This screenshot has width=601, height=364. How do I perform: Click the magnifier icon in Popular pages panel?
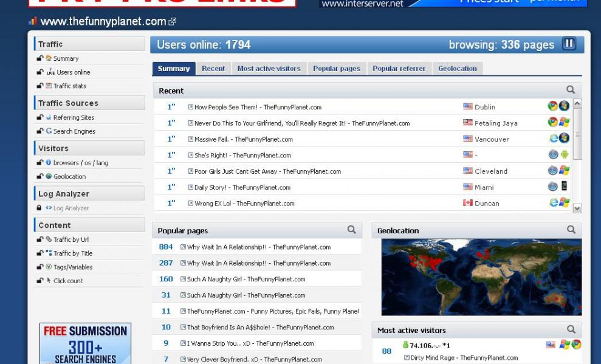click(351, 230)
